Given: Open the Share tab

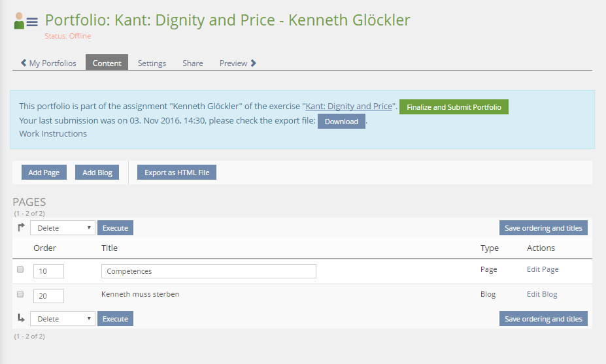Looking at the screenshot, I should coord(192,63).
